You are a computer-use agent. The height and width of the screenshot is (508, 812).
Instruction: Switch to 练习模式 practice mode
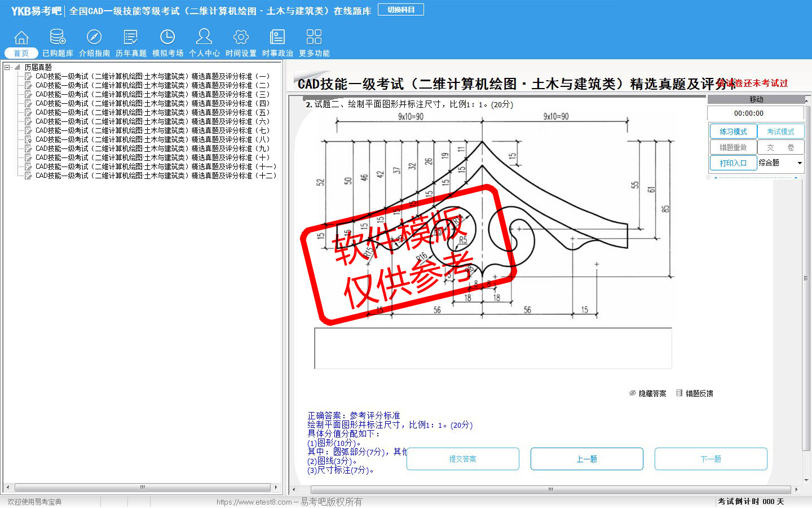[732, 132]
